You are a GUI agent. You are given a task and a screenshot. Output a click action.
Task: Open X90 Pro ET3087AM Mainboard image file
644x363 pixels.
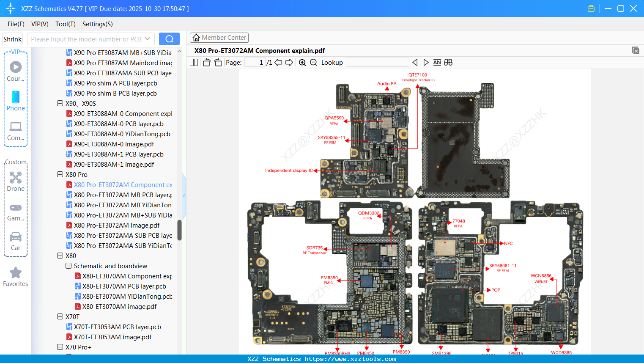(119, 63)
